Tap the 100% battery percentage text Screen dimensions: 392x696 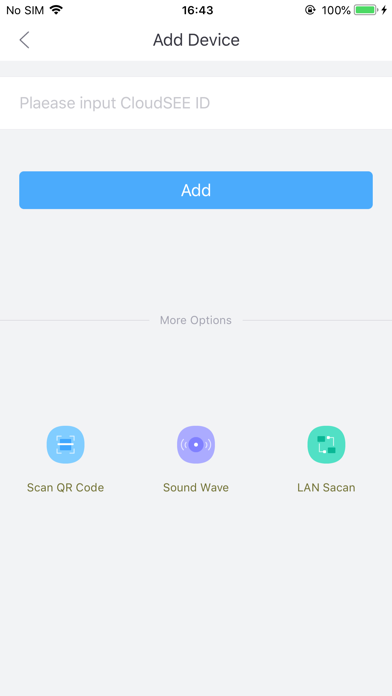point(336,10)
